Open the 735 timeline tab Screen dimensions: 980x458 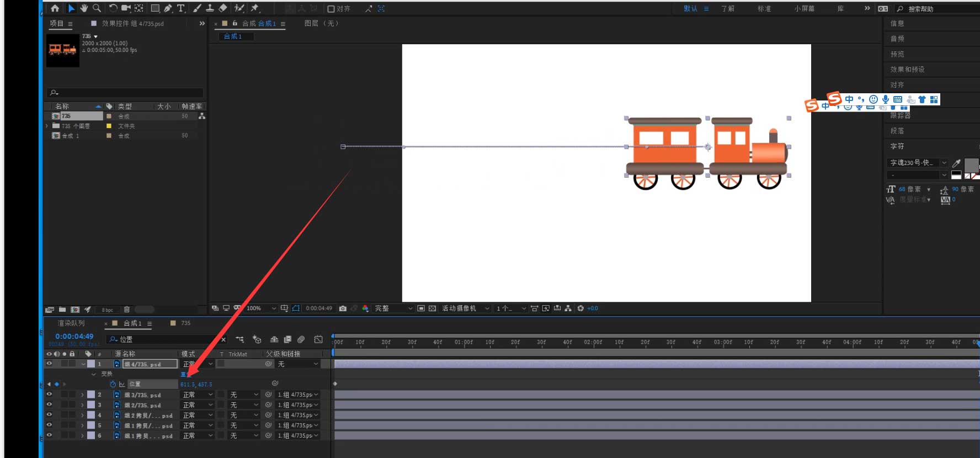(x=185, y=323)
